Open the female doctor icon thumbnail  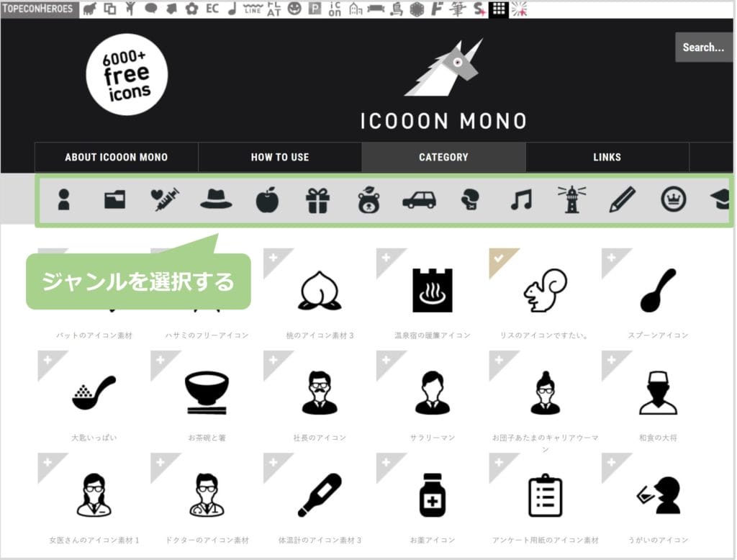[x=94, y=495]
